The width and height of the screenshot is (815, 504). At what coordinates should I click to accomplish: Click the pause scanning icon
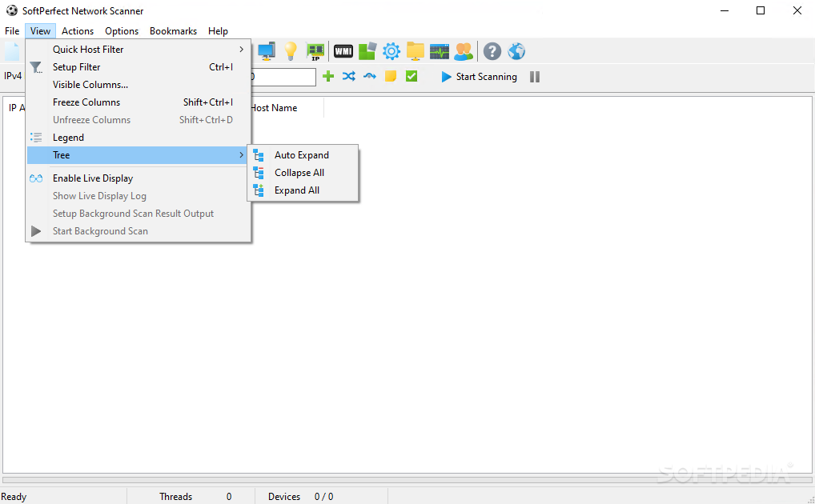[534, 77]
